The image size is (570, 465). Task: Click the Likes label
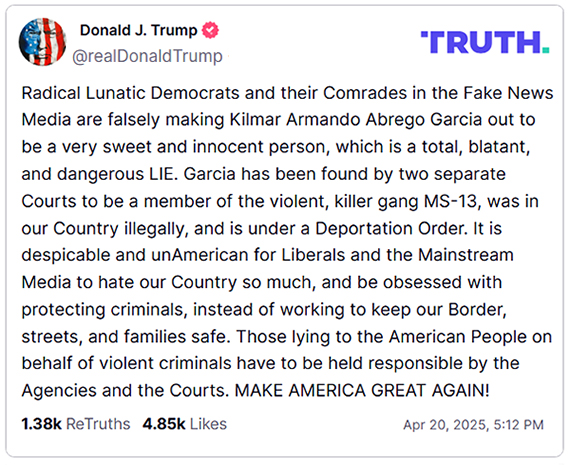pos(208,424)
